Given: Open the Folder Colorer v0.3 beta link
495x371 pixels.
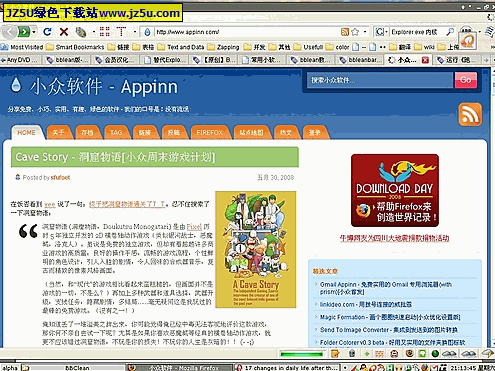Looking at the screenshot, I should 393,342.
